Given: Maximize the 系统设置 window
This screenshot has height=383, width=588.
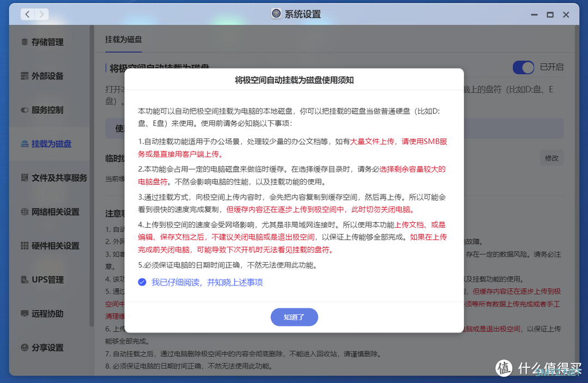Looking at the screenshot, I should click(550, 15).
